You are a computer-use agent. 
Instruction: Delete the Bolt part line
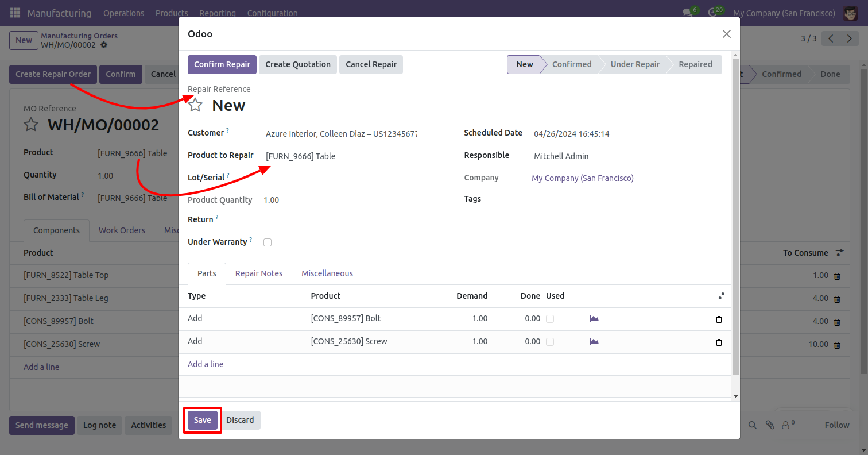tap(719, 319)
